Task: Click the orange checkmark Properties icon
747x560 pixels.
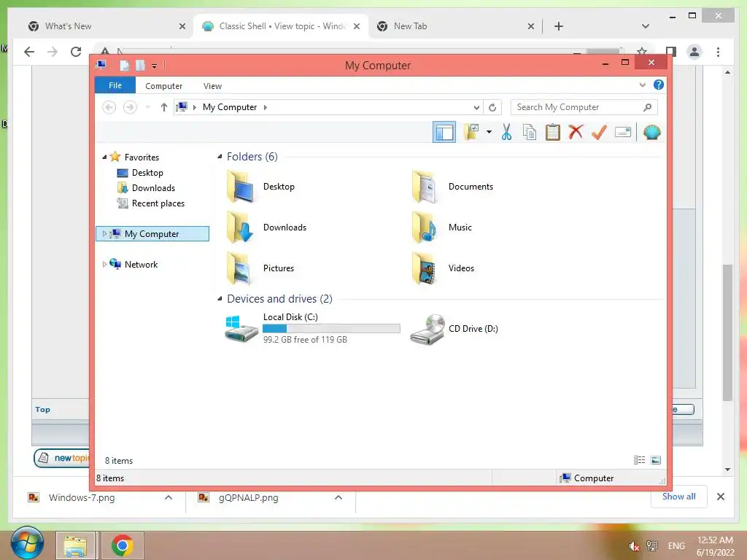Action: 599,132
